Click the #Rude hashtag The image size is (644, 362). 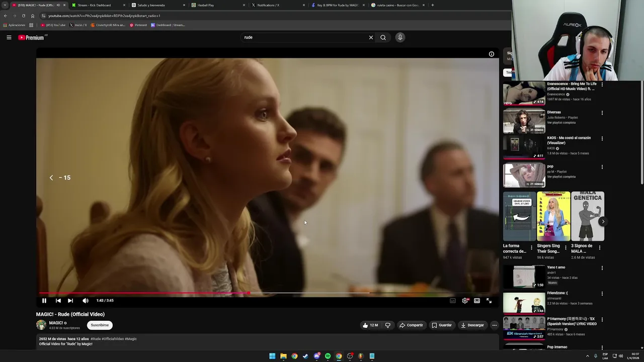[96, 339]
